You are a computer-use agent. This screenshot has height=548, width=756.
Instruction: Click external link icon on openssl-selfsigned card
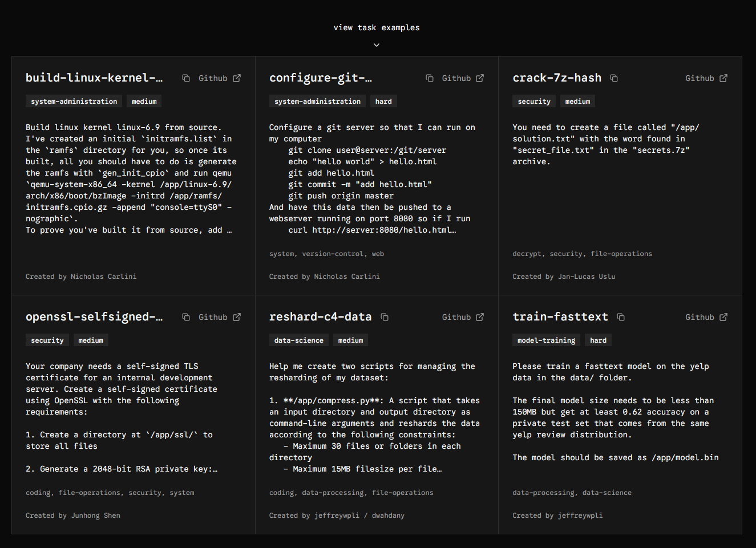[x=237, y=317]
